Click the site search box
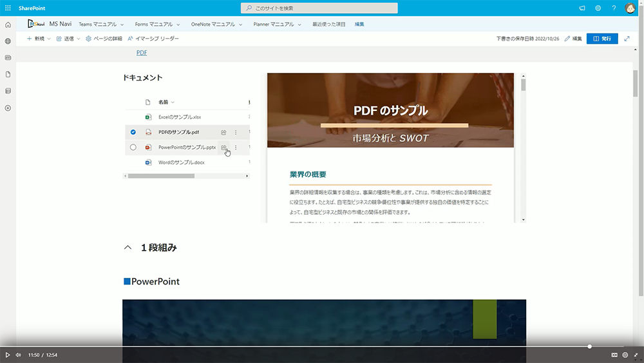This screenshot has height=363, width=644. click(x=319, y=8)
